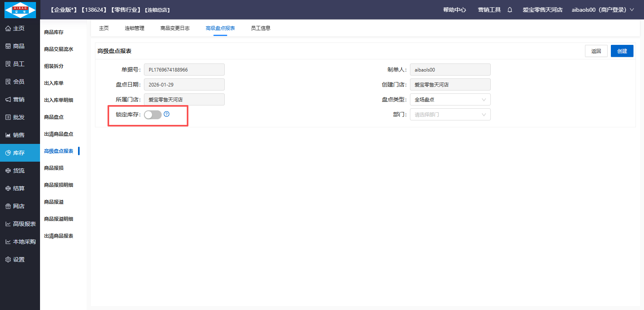Image resolution: width=644 pixels, height=310 pixels.
Task: Open 设置 settings gear in sidebar
Action: 15,259
